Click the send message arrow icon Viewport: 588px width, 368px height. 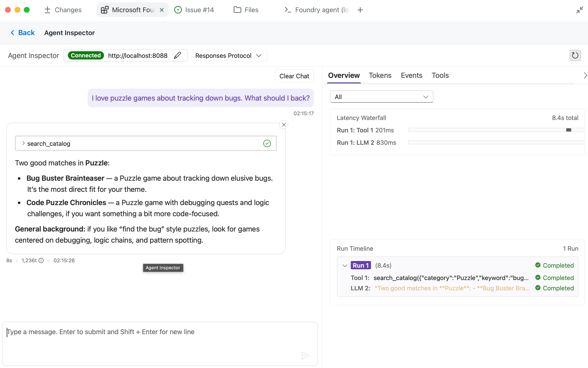click(x=305, y=356)
